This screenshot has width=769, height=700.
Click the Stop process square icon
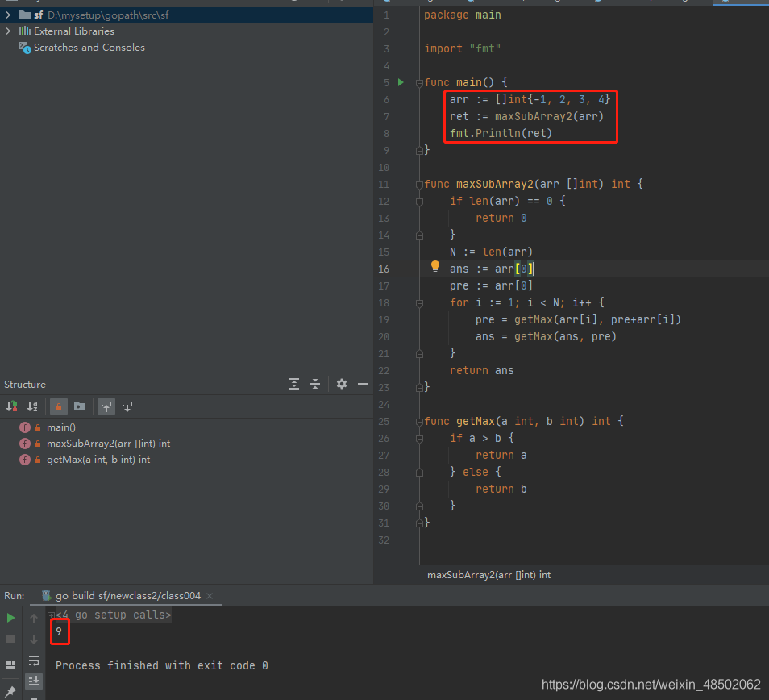point(10,639)
